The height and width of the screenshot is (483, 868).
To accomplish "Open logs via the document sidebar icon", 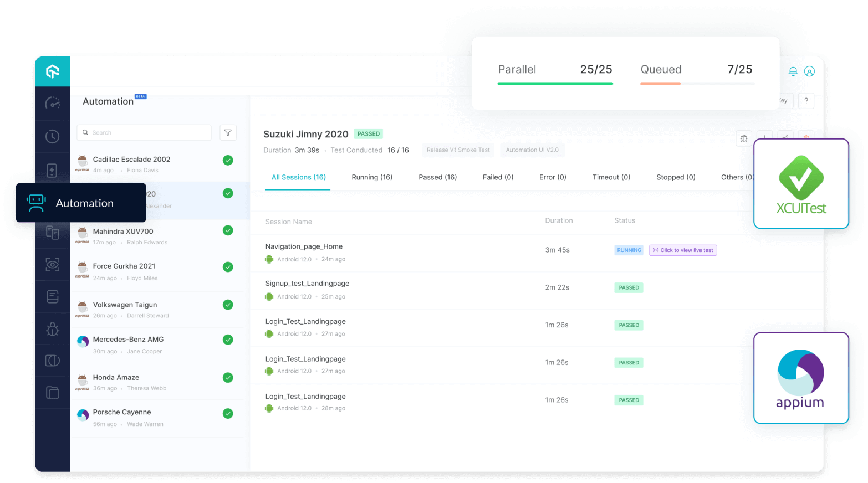I will coord(52,297).
